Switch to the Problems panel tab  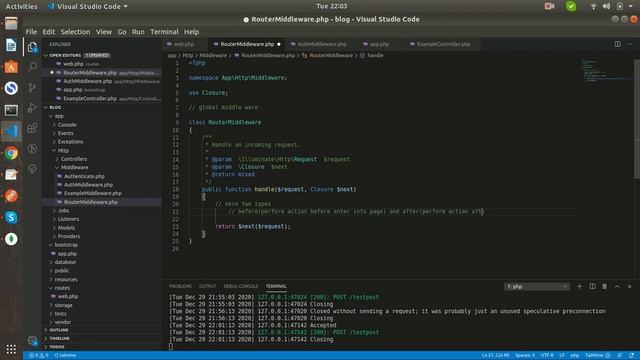point(180,287)
